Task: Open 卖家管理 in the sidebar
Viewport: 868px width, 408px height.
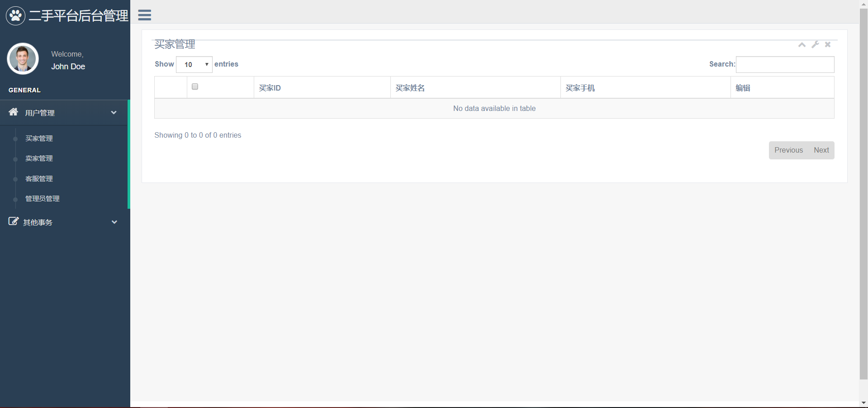Action: [x=39, y=158]
